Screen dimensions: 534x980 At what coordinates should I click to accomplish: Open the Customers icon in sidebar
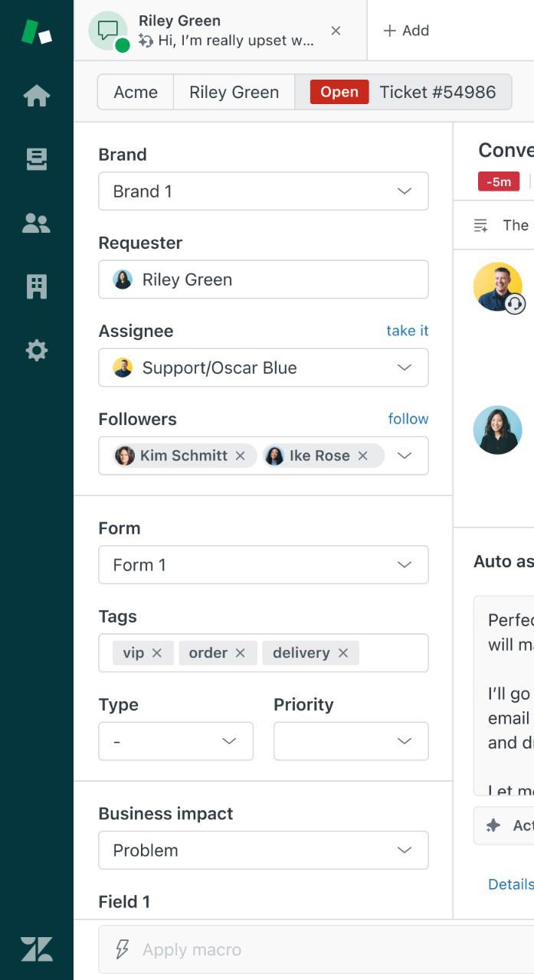[x=37, y=223]
